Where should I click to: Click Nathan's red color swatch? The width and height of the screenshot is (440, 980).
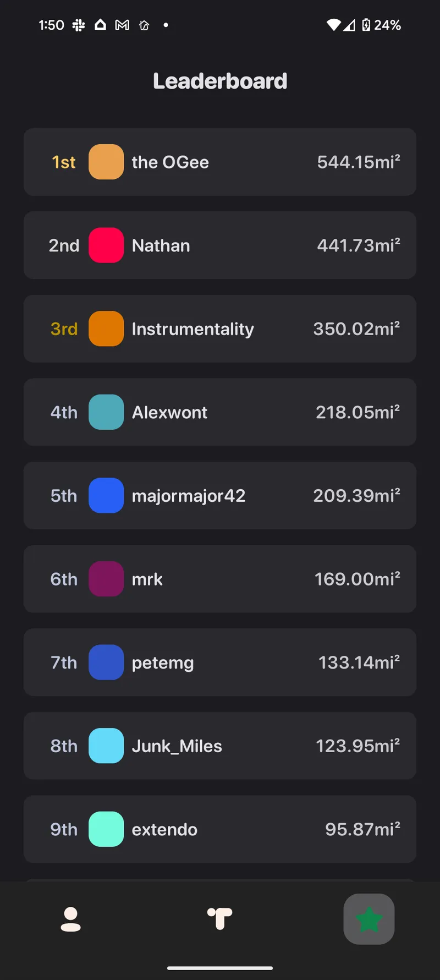106,245
